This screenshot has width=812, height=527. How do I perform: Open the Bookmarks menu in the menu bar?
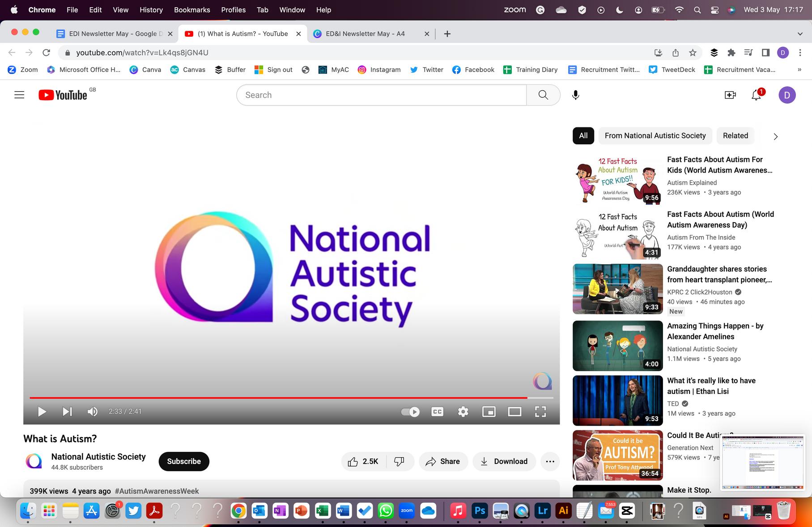192,10
